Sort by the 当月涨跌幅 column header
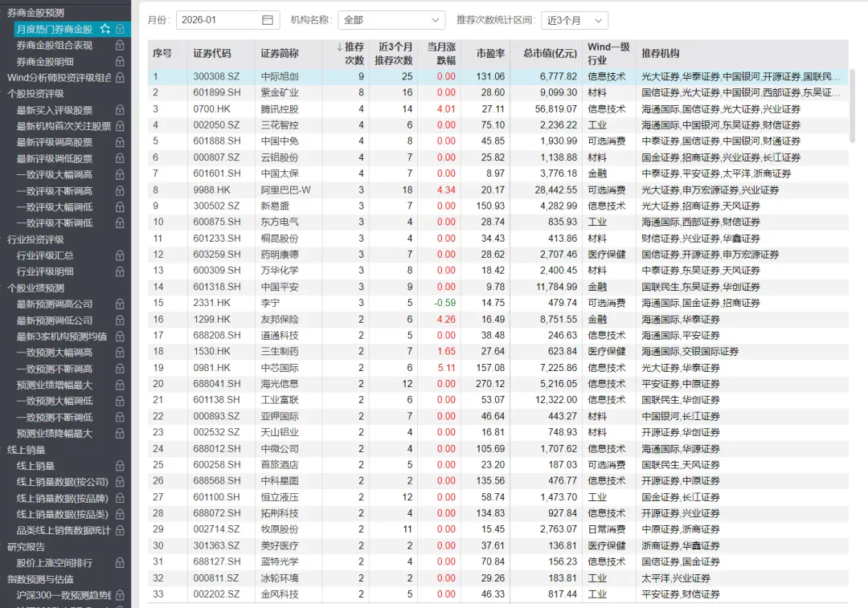This screenshot has height=608, width=868. click(440, 54)
